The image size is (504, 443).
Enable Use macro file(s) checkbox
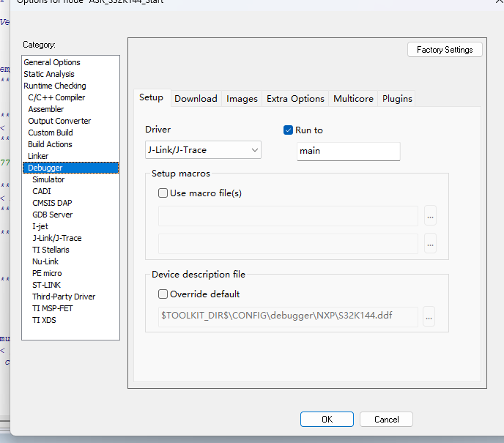[163, 193]
